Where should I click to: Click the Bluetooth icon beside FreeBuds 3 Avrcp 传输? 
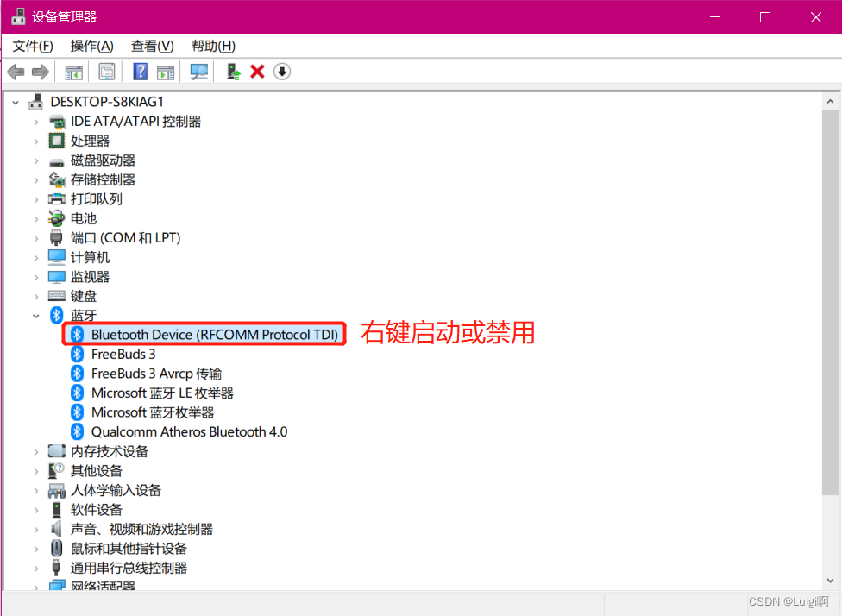pyautogui.click(x=78, y=374)
